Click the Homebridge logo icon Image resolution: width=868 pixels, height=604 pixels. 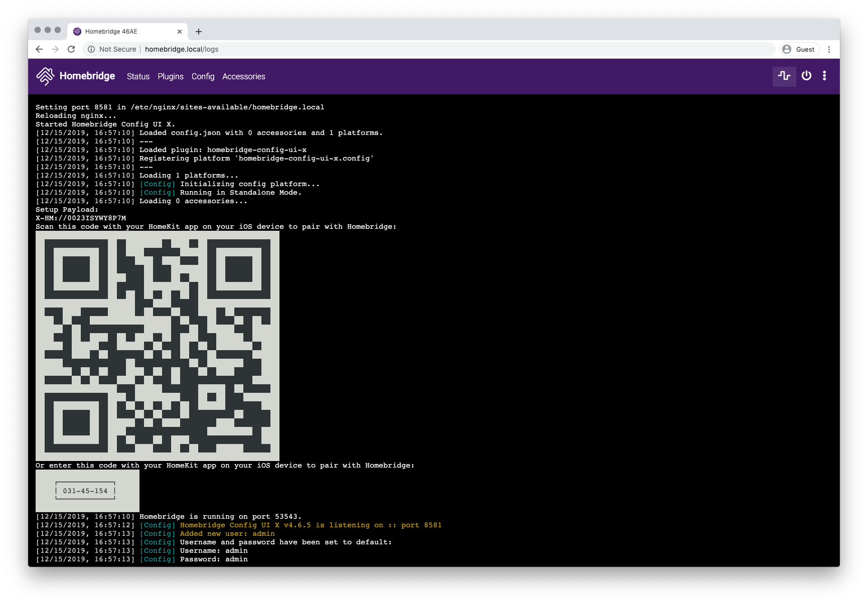tap(45, 76)
